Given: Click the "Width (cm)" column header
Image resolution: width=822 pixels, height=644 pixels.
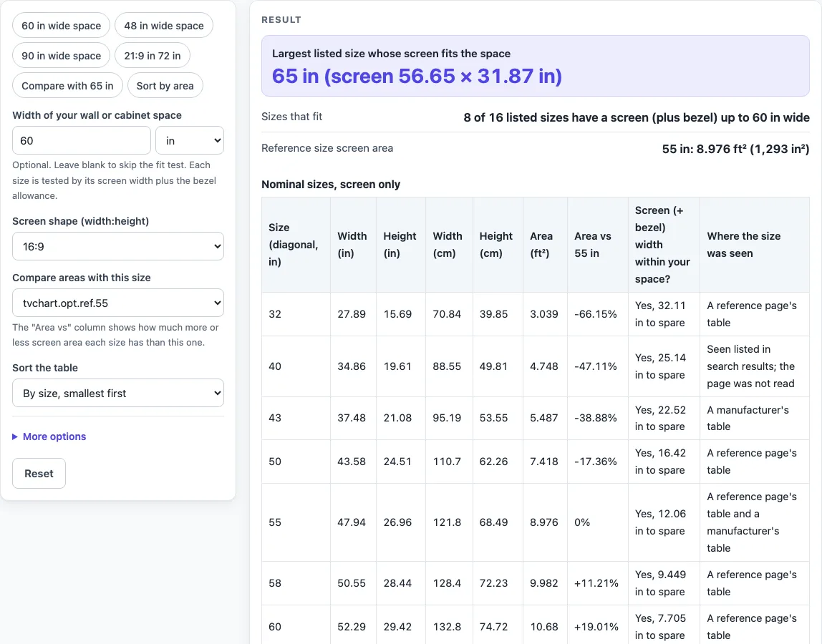Looking at the screenshot, I should [x=449, y=245].
